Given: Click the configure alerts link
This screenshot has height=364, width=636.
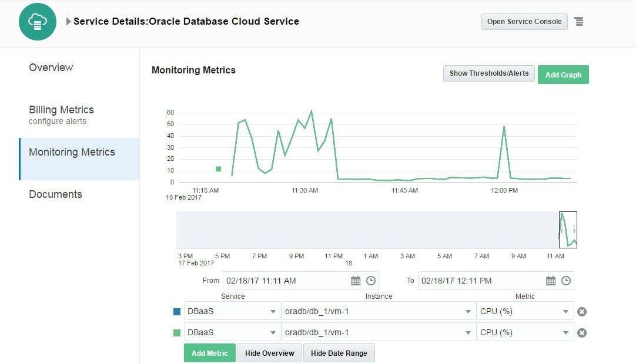Looking at the screenshot, I should coord(58,121).
